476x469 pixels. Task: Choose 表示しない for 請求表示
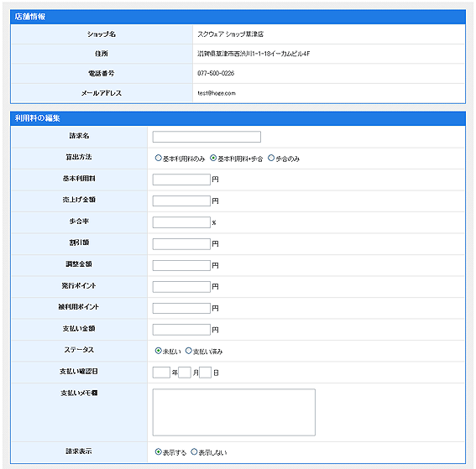coord(194,451)
